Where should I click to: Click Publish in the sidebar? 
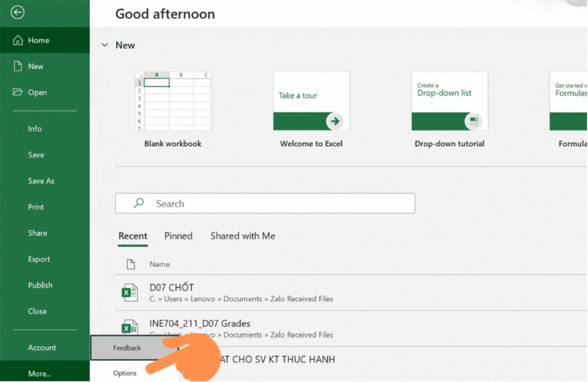tap(40, 285)
